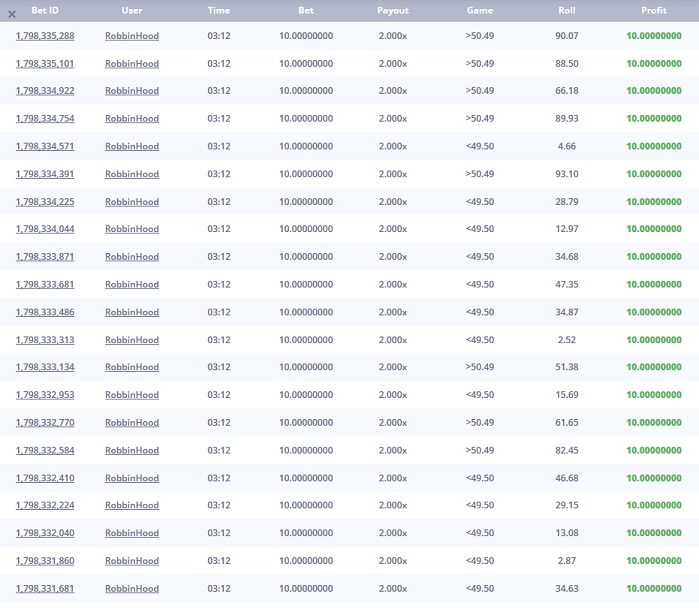Screen dimensions: 699x609
Task: Open bet ID 1,798,334,391
Action: tap(45, 173)
